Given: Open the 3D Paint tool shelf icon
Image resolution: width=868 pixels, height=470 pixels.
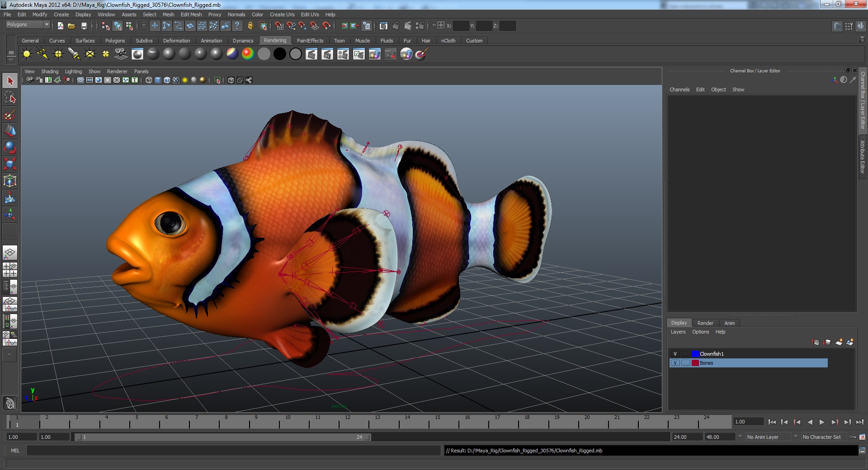Looking at the screenshot, I should tap(421, 54).
